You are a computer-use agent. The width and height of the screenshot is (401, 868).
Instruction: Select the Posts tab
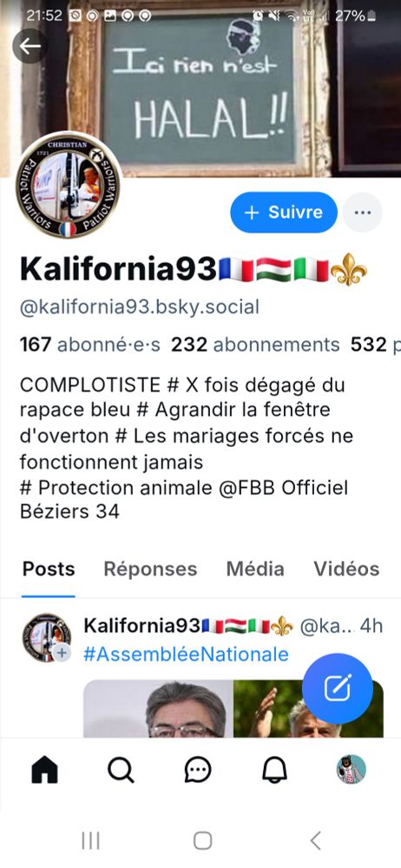point(49,569)
